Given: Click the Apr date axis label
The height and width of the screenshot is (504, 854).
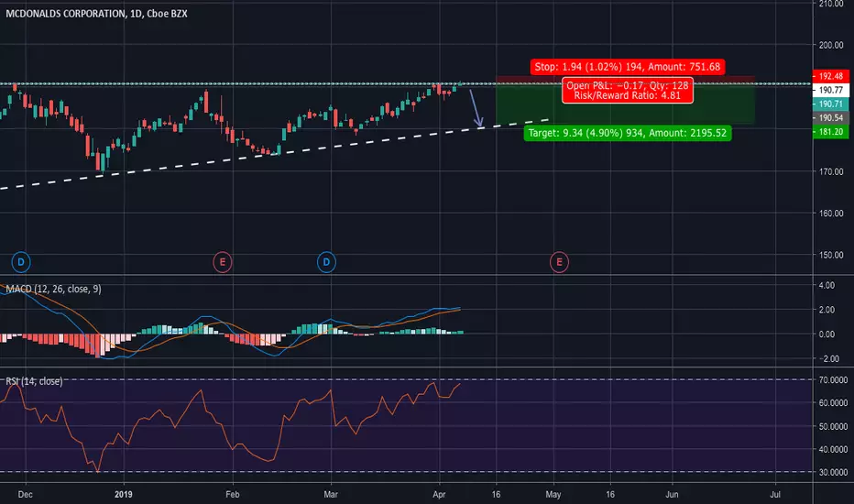Looking at the screenshot, I should tap(439, 495).
